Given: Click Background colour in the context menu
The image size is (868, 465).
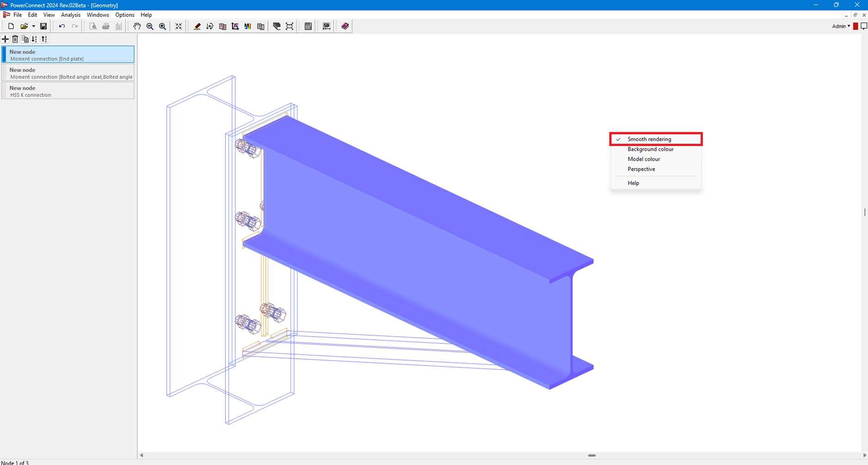Looking at the screenshot, I should point(650,149).
